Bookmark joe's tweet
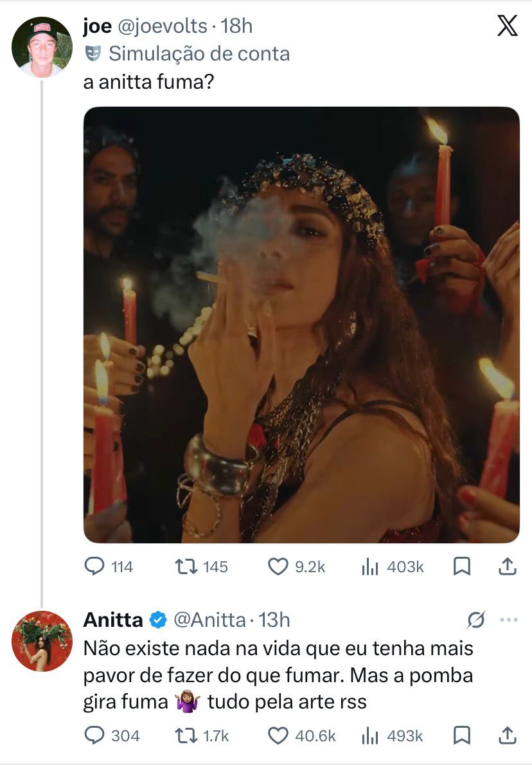Viewport: 532px width, 767px height. click(461, 566)
